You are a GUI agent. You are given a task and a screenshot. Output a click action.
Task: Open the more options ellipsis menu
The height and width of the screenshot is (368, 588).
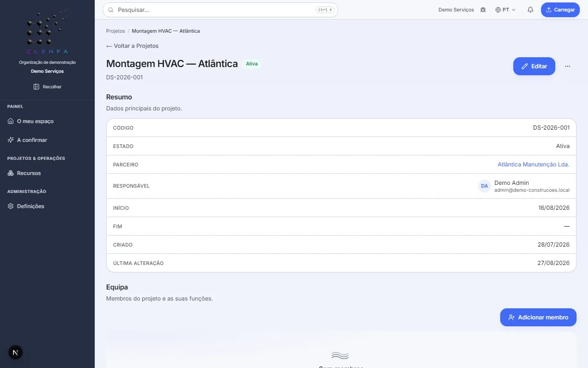pos(568,66)
